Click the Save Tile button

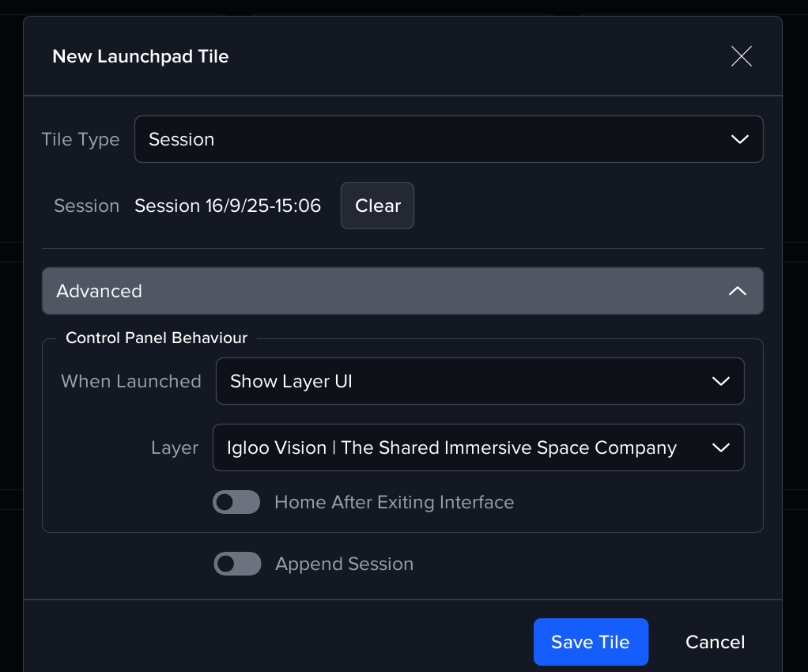pyautogui.click(x=591, y=642)
